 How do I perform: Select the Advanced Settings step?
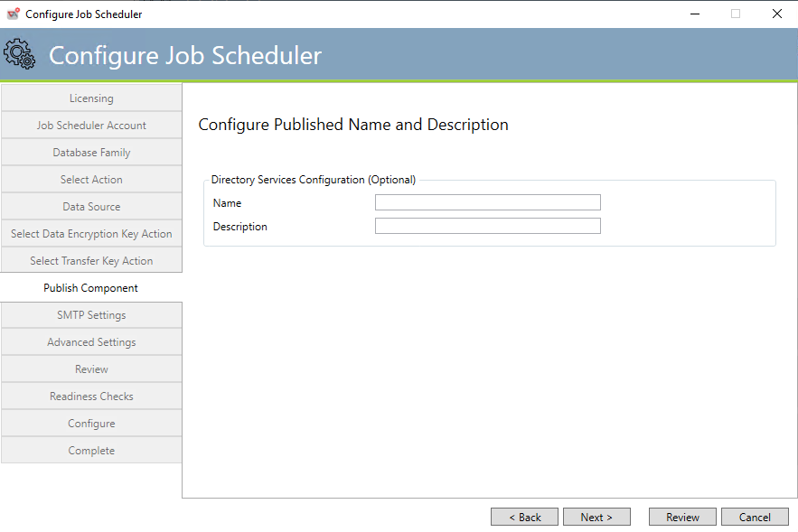tap(91, 341)
